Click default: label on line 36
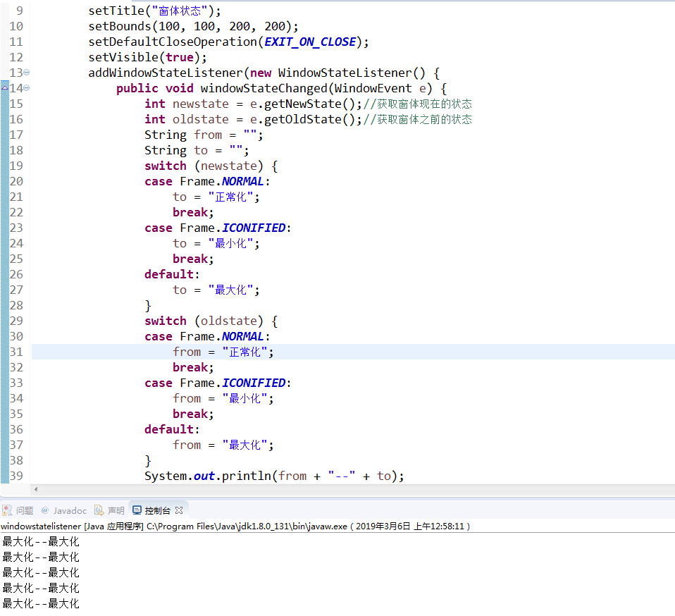The image size is (675, 616). (172, 429)
